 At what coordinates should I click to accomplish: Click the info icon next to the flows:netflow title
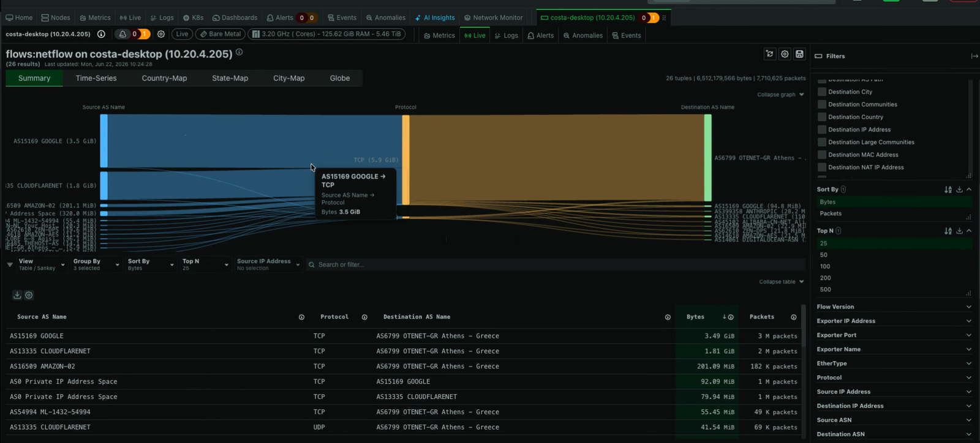tap(239, 52)
